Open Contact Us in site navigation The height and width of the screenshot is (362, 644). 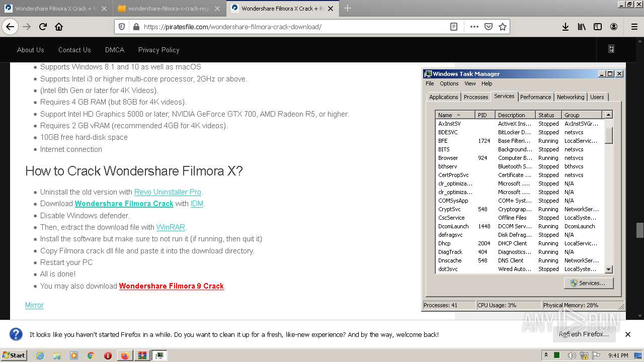pyautogui.click(x=74, y=50)
